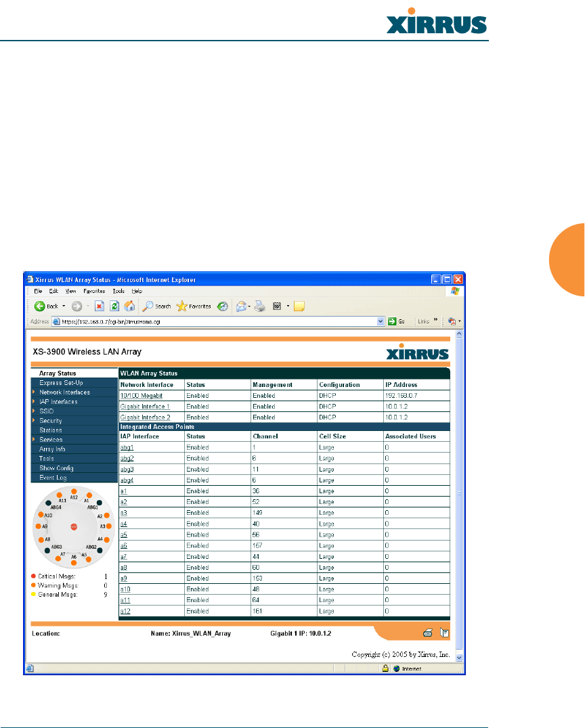Open the Favorites menu in menu bar
Viewport: 585px width, 728px height.
click(x=94, y=291)
